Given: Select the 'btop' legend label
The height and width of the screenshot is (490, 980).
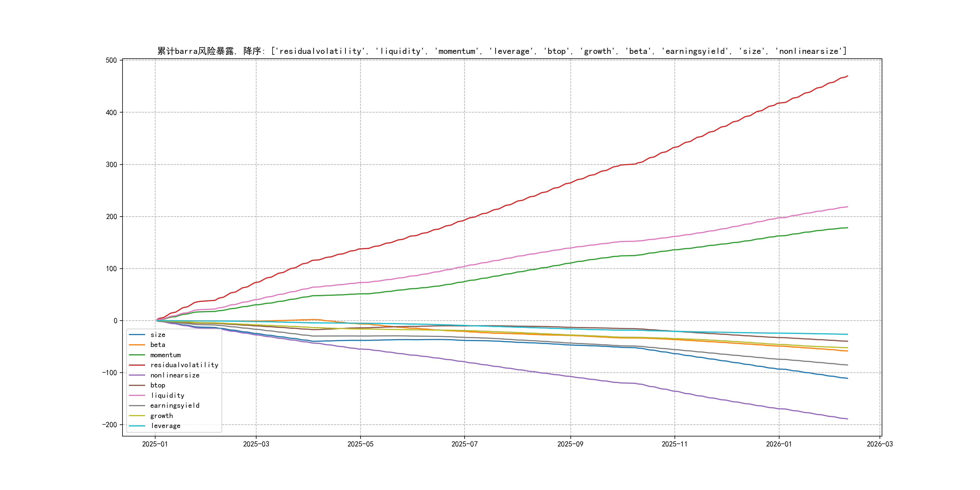Looking at the screenshot, I should tap(158, 385).
